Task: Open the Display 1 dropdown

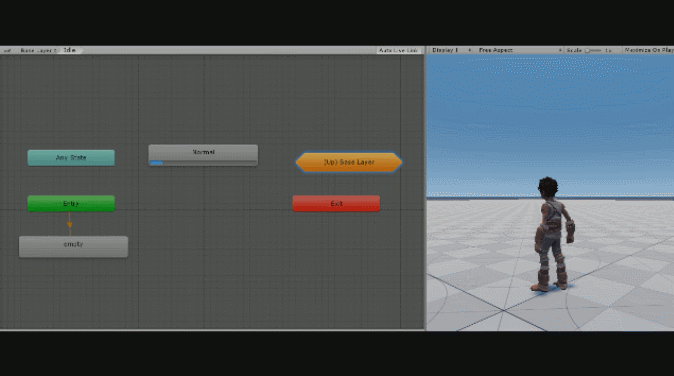Action: click(451, 50)
